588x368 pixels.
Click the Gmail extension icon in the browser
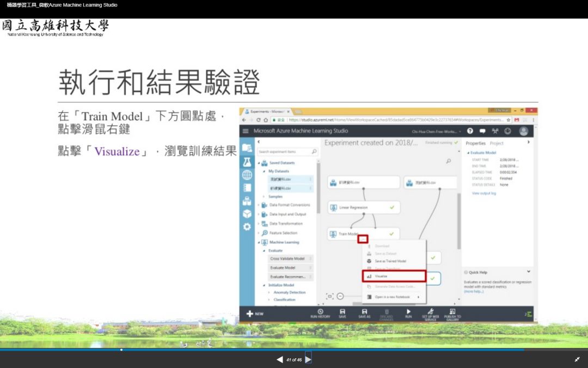pyautogui.click(x=517, y=120)
